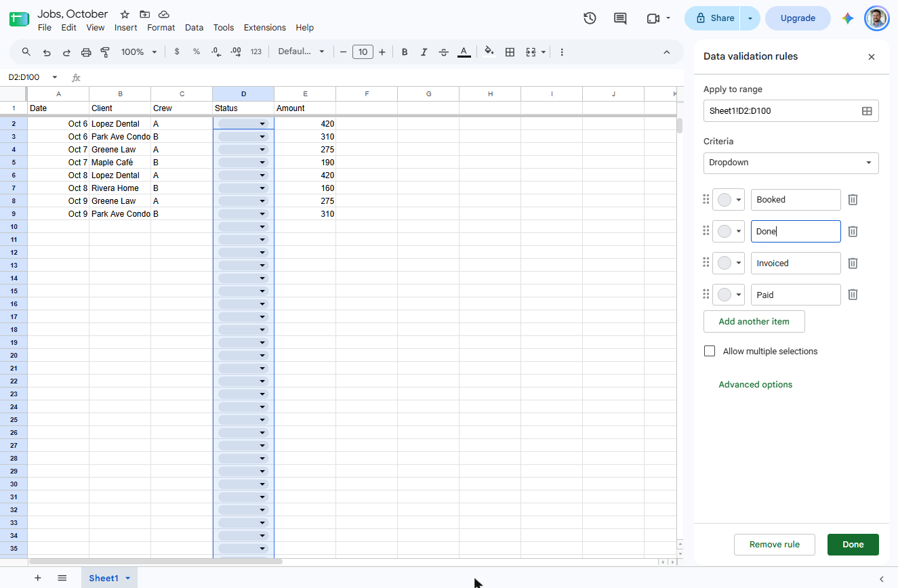Redo the last action

(66, 52)
